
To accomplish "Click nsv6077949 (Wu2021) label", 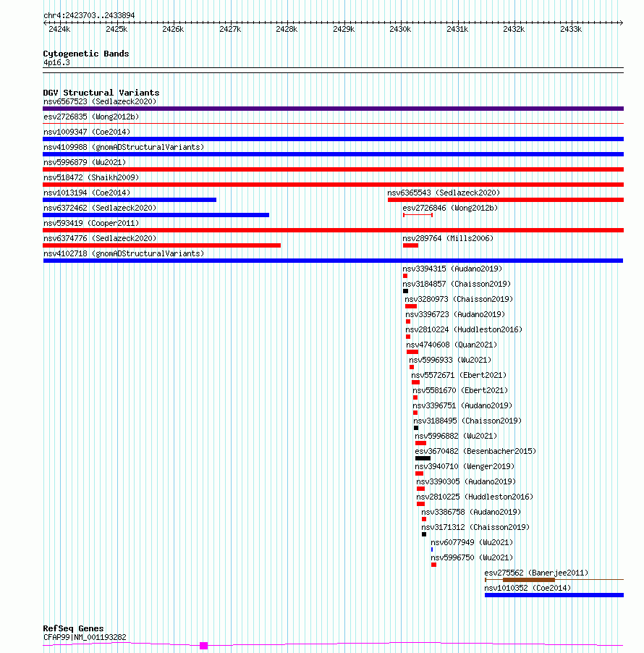I will [x=472, y=543].
